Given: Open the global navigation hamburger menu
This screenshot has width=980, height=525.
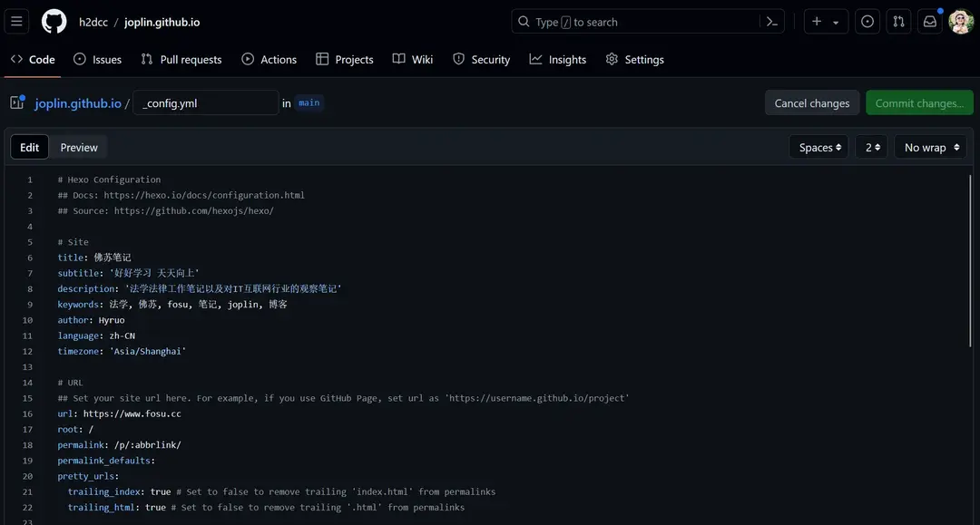Looking at the screenshot, I should tap(16, 21).
